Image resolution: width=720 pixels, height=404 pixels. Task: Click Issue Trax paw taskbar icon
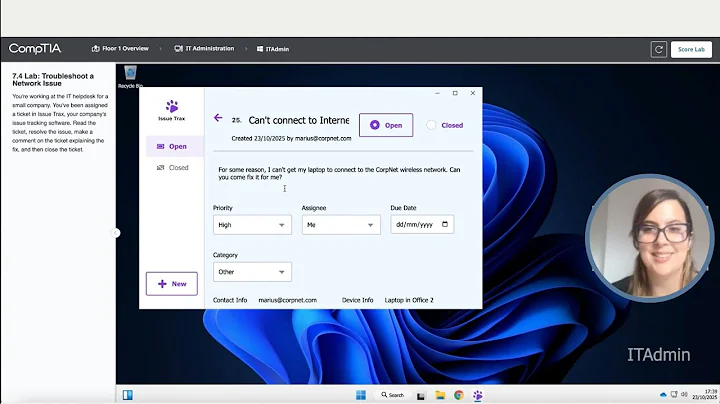click(x=478, y=395)
